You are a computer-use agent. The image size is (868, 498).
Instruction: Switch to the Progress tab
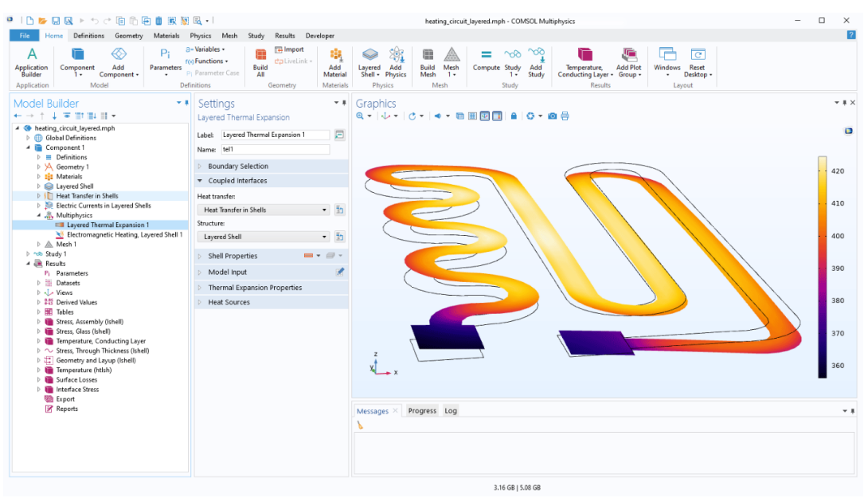422,410
